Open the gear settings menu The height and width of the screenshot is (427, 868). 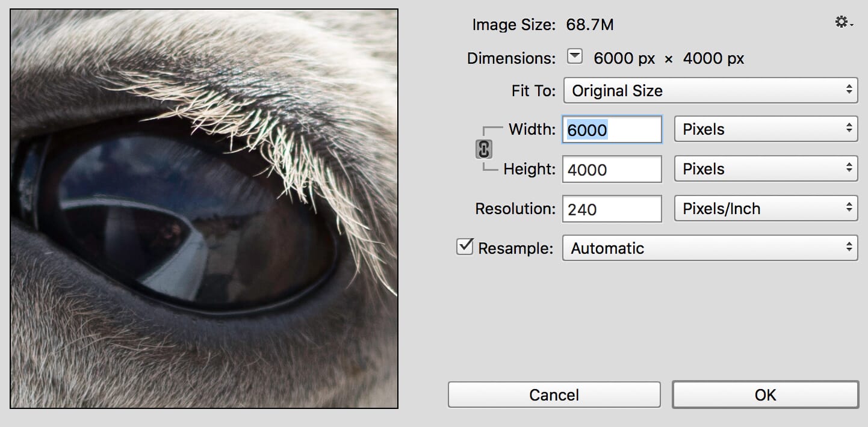coord(844,23)
